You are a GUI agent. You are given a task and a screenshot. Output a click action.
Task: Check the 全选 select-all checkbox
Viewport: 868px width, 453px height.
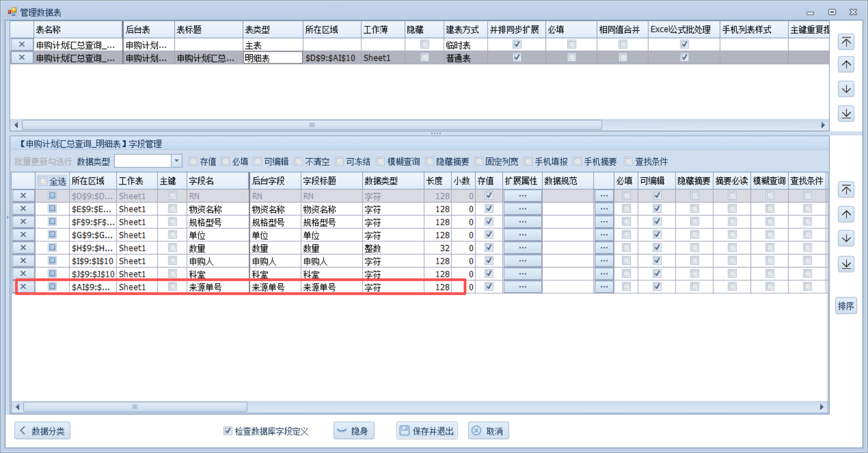(x=43, y=181)
